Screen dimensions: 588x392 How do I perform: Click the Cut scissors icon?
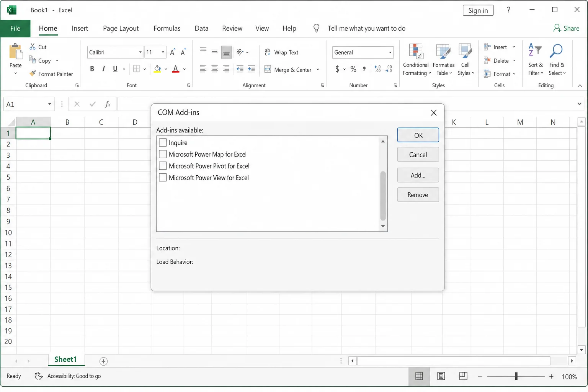[x=33, y=47]
